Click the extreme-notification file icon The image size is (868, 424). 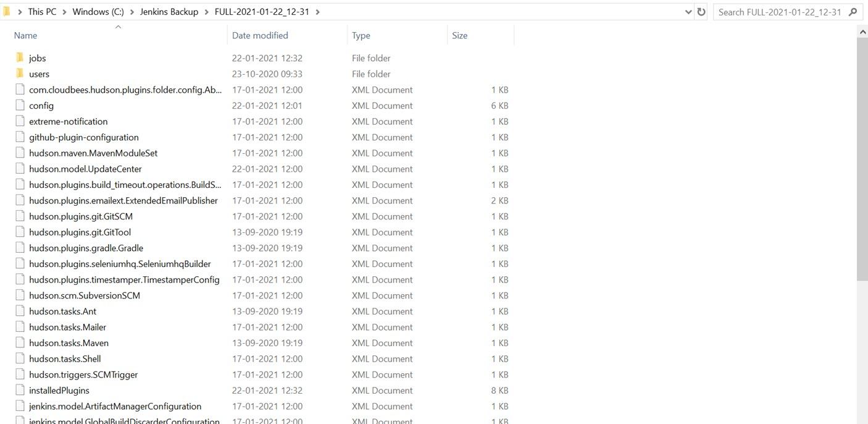point(20,122)
